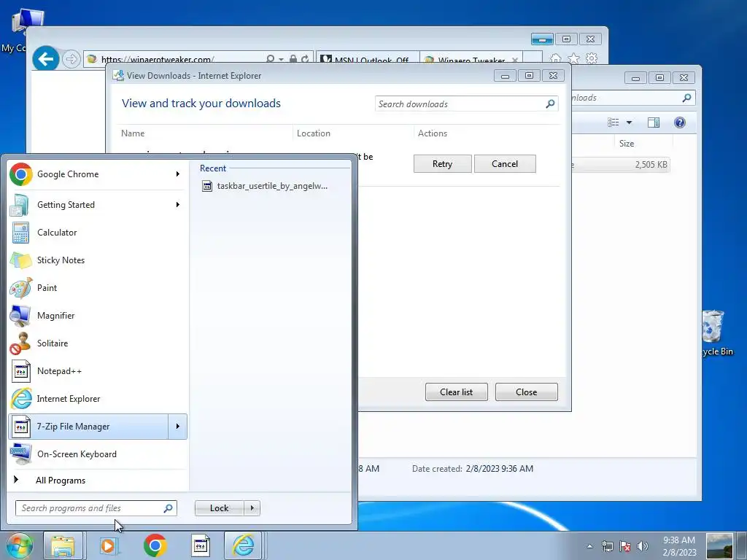Click Clear list in View Downloads
The image size is (747, 560).
(x=457, y=392)
